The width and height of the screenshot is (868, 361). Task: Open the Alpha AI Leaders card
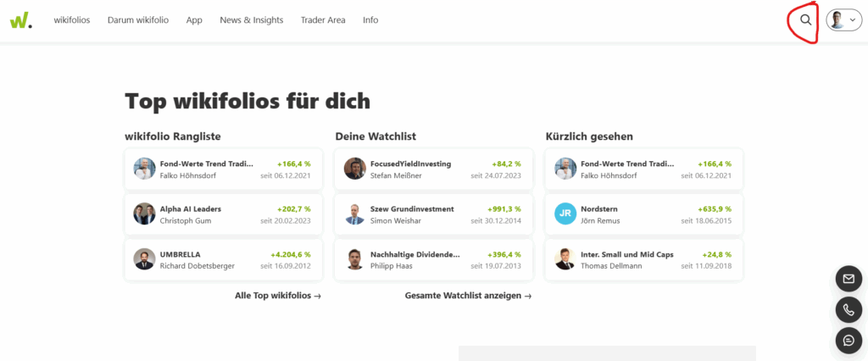[x=223, y=214]
